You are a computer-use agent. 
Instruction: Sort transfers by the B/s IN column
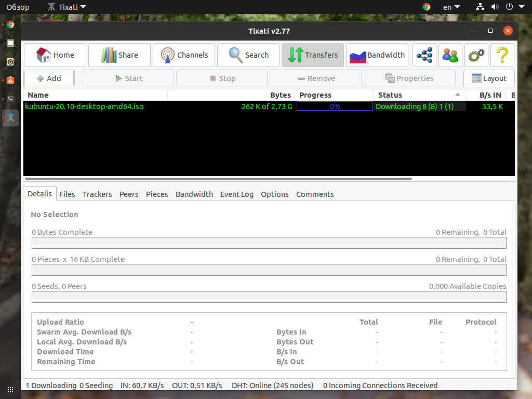(486, 95)
